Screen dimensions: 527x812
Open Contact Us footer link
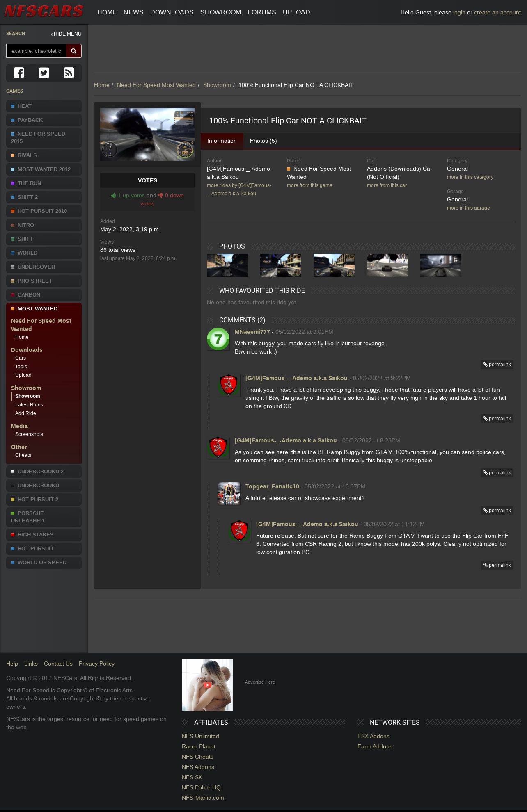click(58, 664)
